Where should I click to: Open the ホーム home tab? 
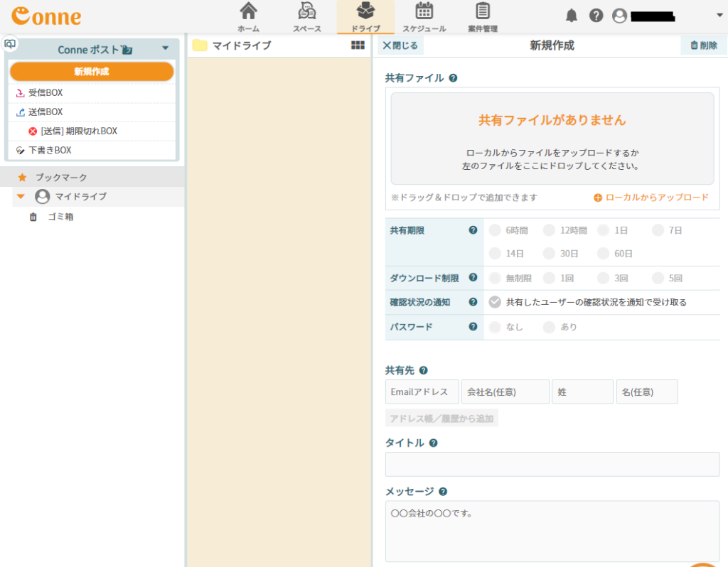(248, 17)
